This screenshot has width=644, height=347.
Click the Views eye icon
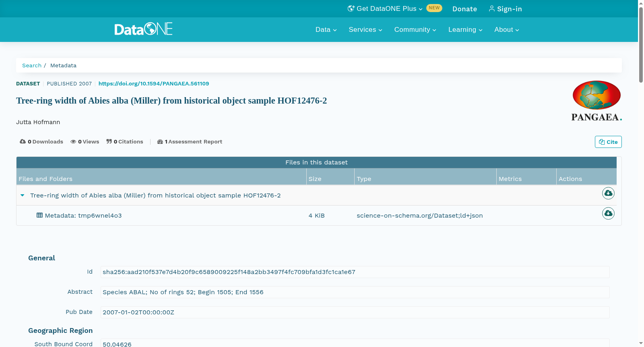coord(73,141)
